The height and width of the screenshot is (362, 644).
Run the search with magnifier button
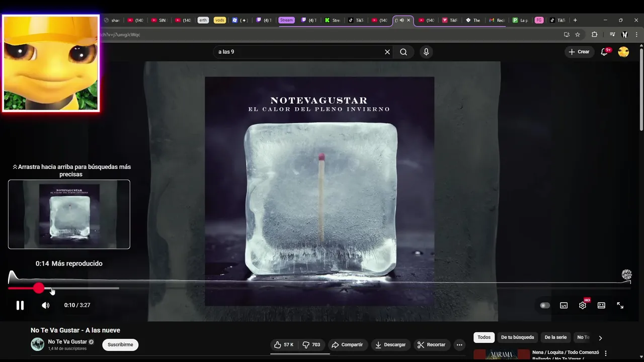(404, 52)
